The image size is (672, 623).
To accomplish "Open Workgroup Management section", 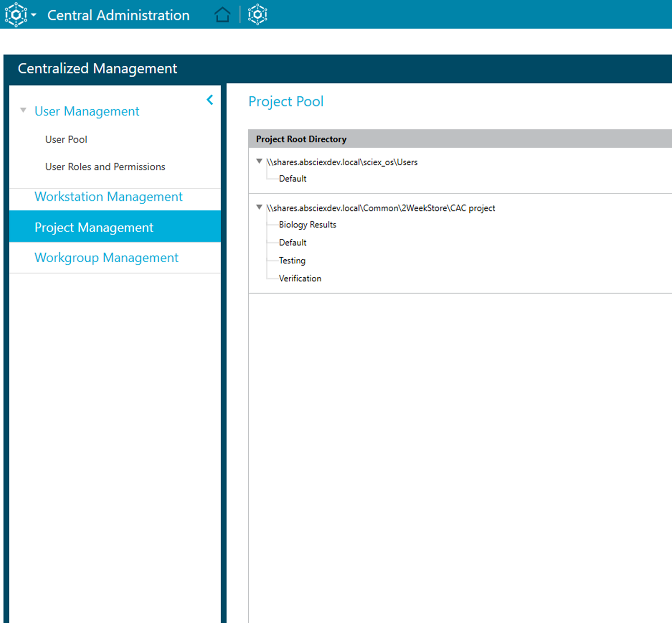I will [106, 258].
